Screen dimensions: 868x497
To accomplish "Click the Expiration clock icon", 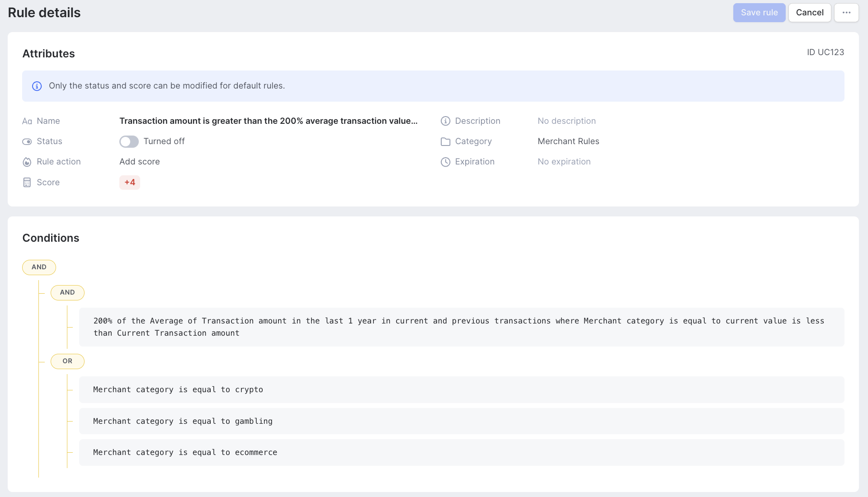I will [445, 162].
